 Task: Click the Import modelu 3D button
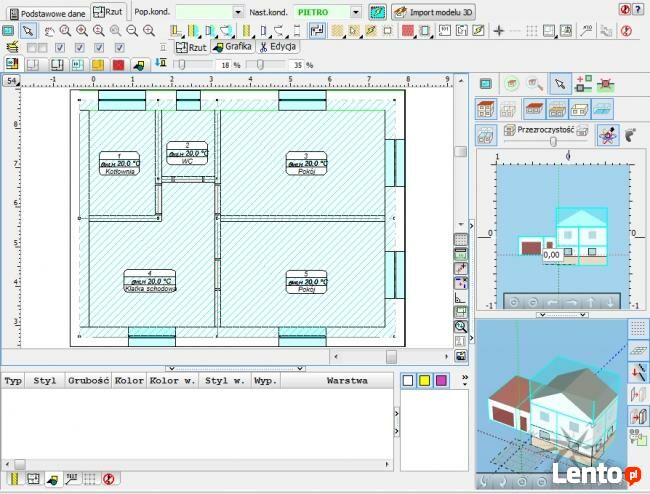432,13
